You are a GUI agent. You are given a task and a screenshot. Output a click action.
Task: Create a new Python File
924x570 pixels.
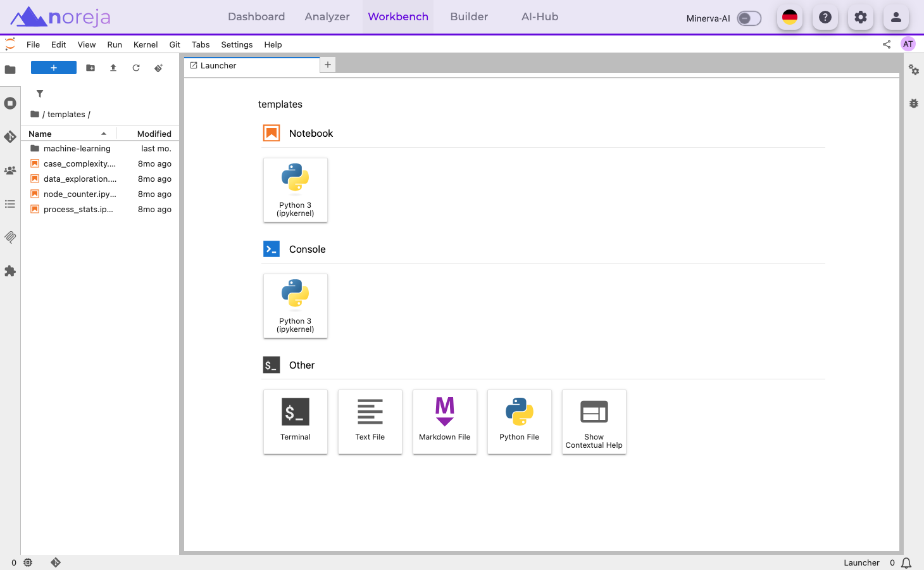point(520,422)
